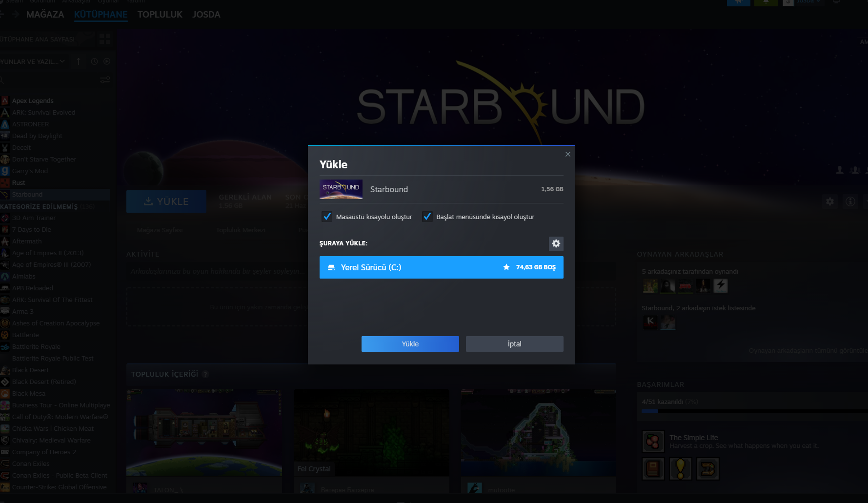The height and width of the screenshot is (503, 868).
Task: Open the JOSDA profile tab
Action: pyautogui.click(x=206, y=15)
